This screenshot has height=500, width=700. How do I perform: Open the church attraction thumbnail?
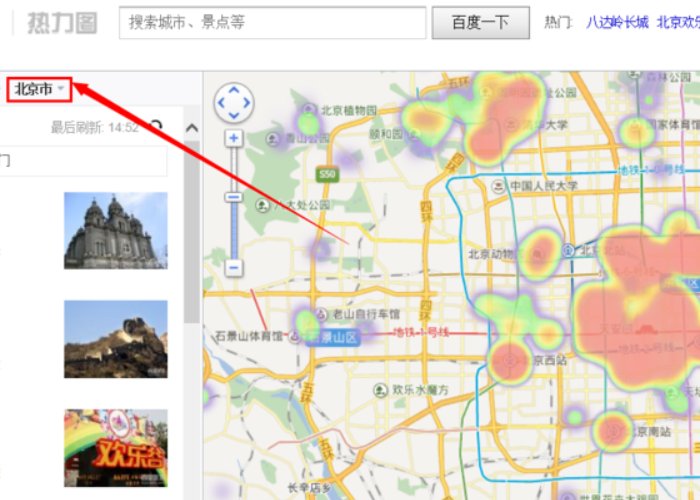point(116,230)
